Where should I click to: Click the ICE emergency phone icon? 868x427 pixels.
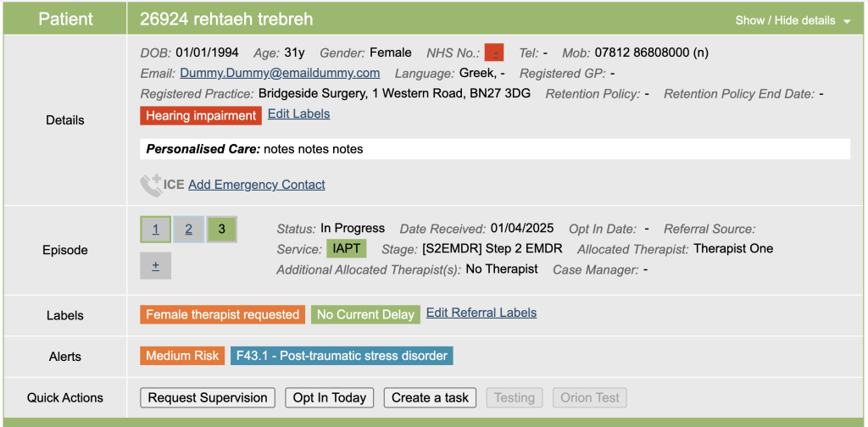coord(152,185)
